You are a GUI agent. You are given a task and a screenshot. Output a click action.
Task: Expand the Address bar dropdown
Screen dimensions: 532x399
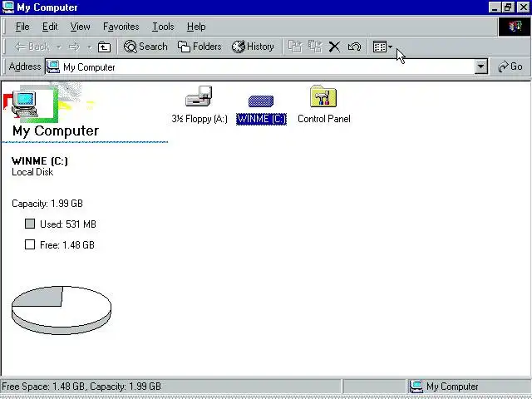point(480,66)
